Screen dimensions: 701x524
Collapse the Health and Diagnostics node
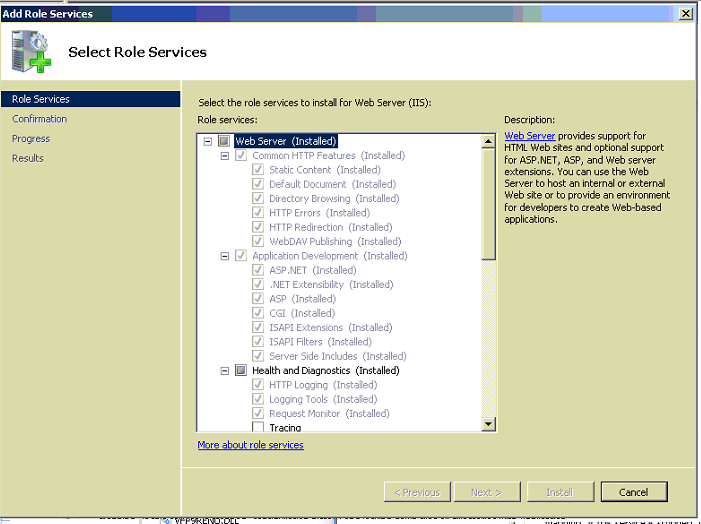point(225,371)
